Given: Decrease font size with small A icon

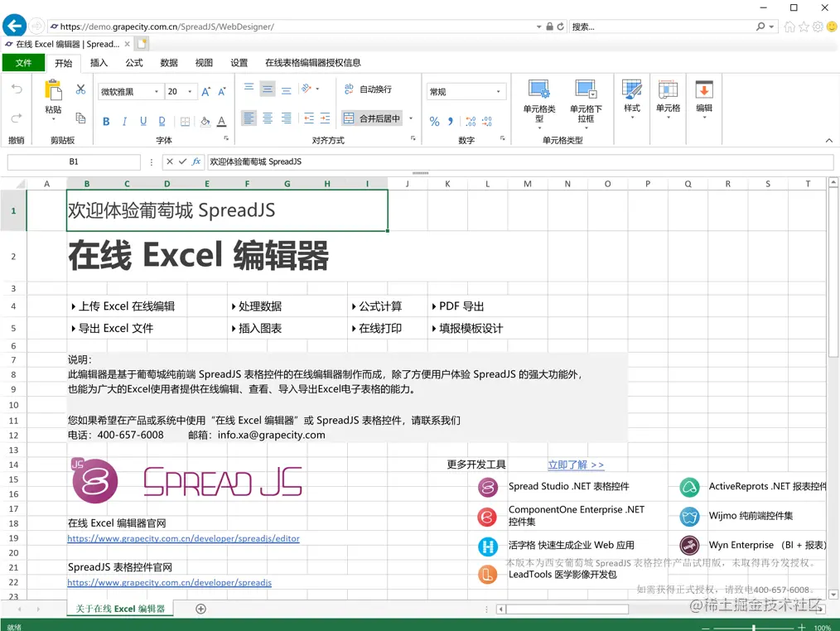Looking at the screenshot, I should point(222,92).
